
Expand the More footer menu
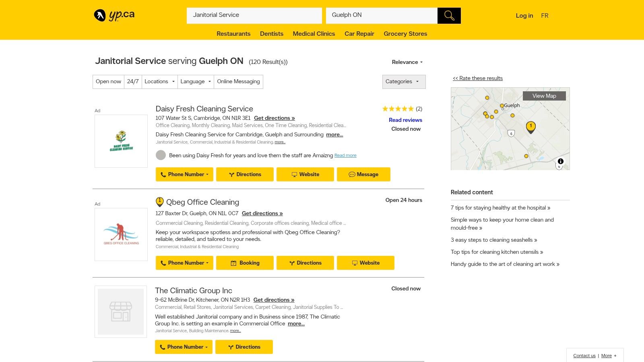609,356
